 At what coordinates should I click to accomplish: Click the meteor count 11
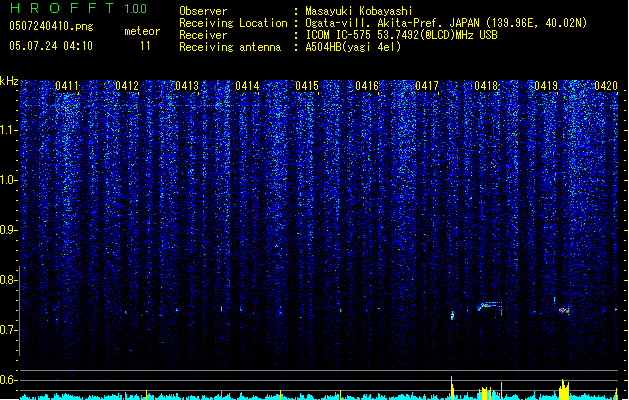pyautogui.click(x=145, y=46)
